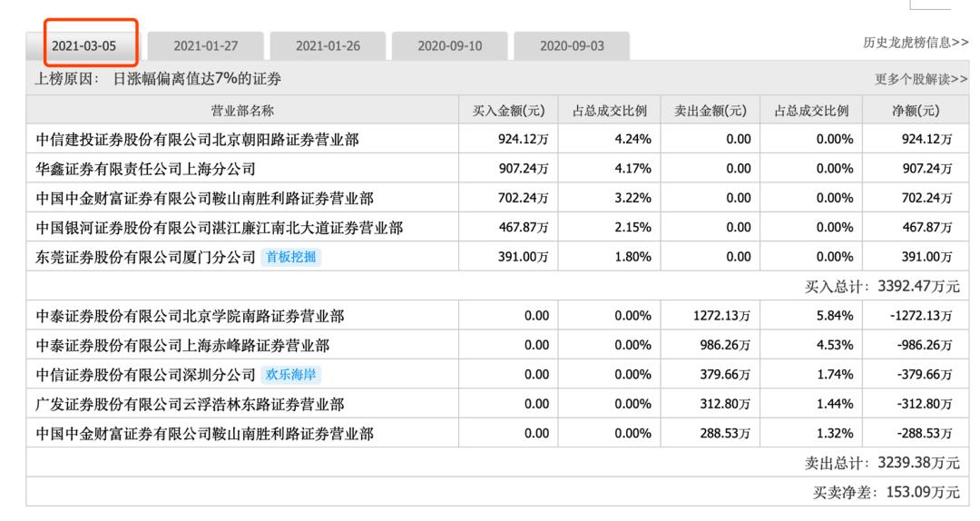The height and width of the screenshot is (521, 980).
Task: Click the 欢乐海岸 tag
Action: coord(291,374)
